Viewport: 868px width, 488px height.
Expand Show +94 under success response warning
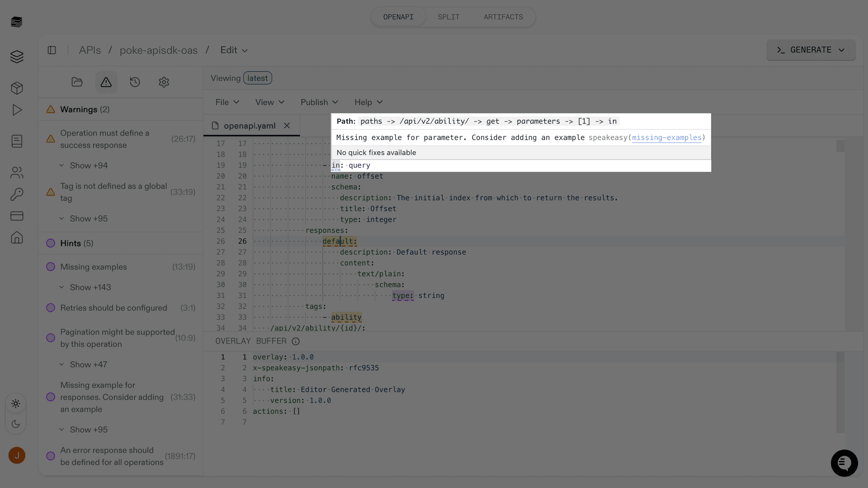88,166
